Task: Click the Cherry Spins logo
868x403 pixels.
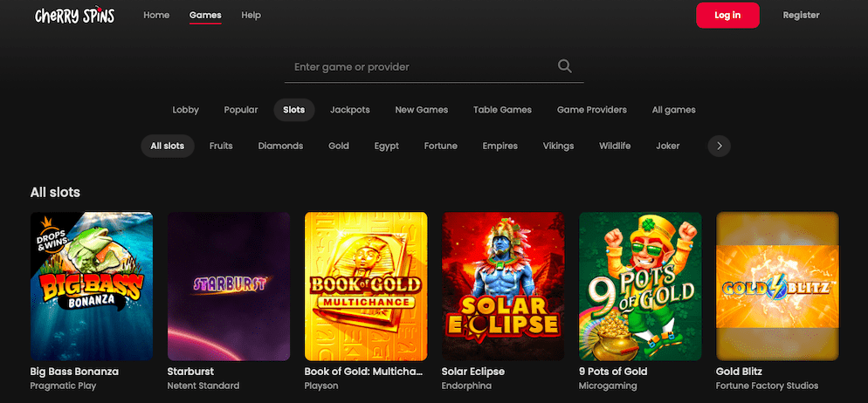Action: [74, 16]
